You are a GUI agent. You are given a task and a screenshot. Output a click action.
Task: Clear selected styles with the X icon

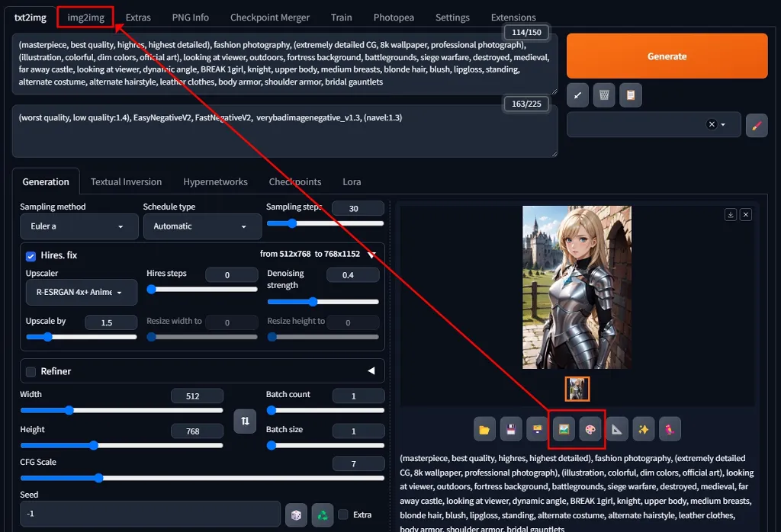pyautogui.click(x=712, y=124)
